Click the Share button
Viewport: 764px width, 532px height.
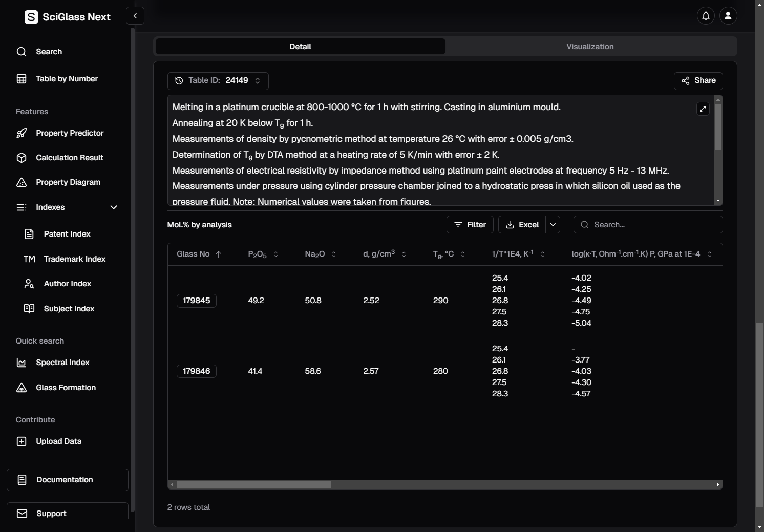coord(698,81)
